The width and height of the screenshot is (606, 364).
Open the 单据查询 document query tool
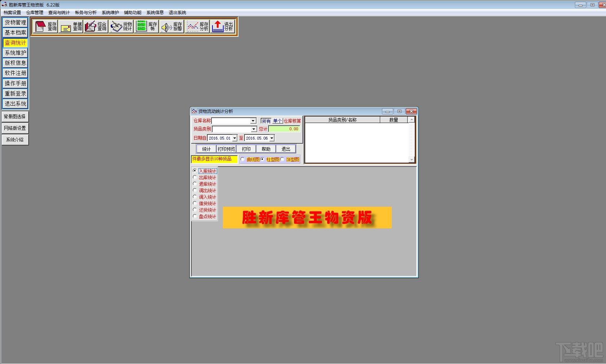coord(71,26)
